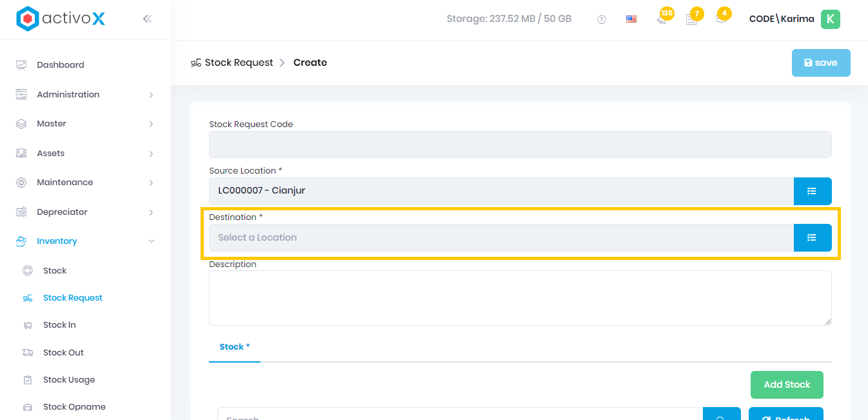Expand the Assets sidebar section

85,154
